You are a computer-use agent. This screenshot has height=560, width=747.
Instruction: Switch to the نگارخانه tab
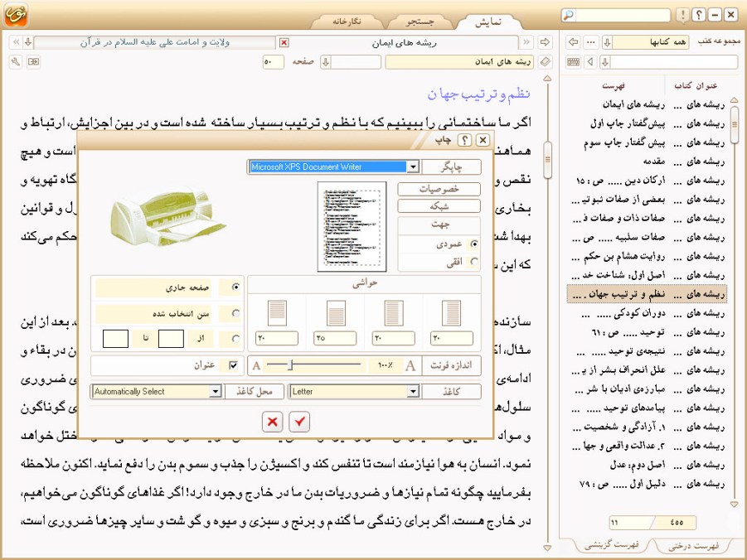point(347,22)
